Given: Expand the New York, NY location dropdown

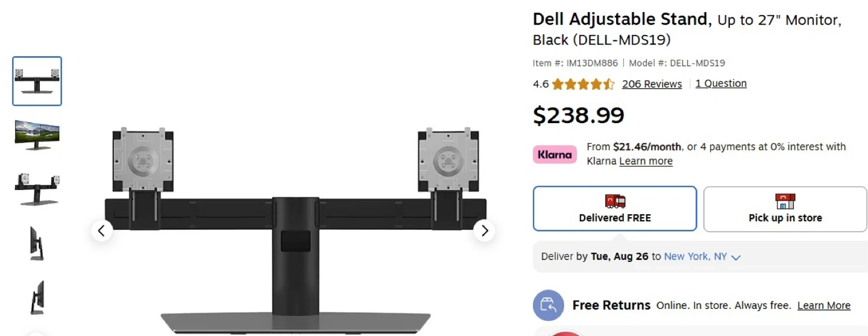Looking at the screenshot, I should (x=702, y=256).
